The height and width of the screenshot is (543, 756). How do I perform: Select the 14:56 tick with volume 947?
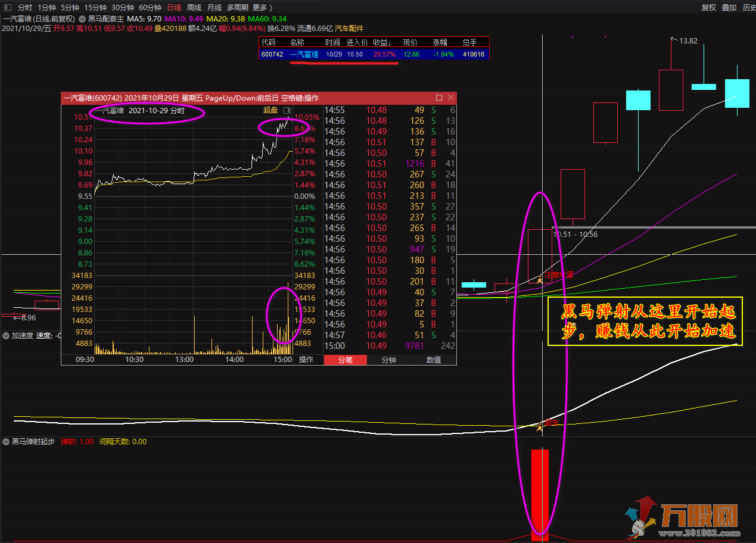390,249
